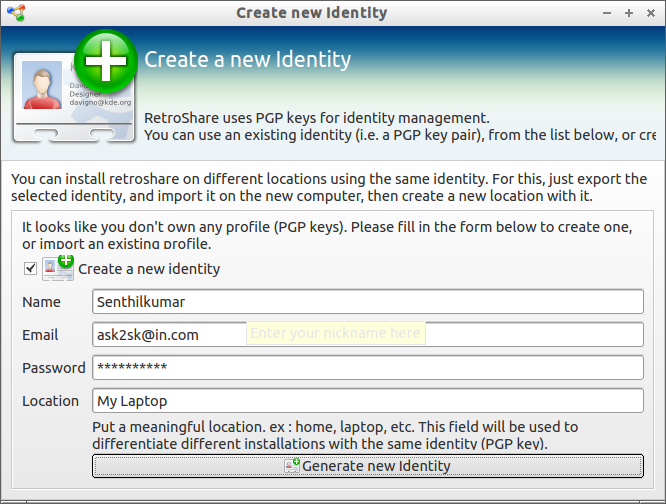Click the 'Create new Identity' window title text
The height and width of the screenshot is (504, 666).
coord(312,13)
